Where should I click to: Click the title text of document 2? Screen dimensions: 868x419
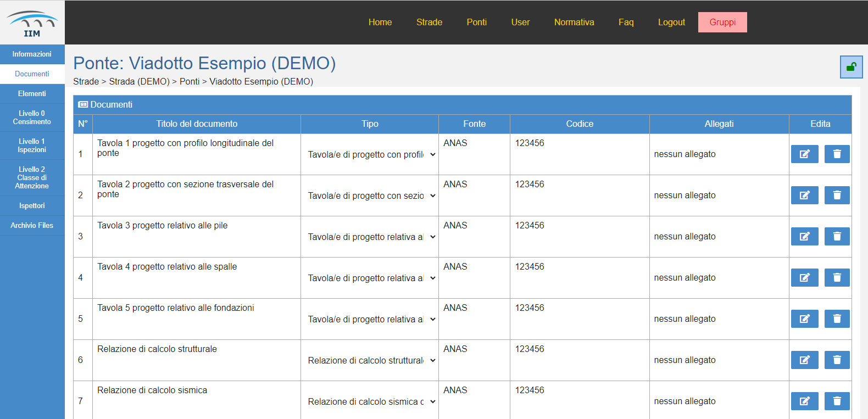185,189
